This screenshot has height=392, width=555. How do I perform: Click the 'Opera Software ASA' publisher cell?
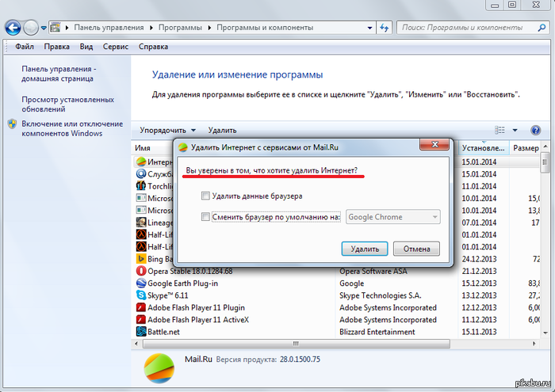pos(373,271)
